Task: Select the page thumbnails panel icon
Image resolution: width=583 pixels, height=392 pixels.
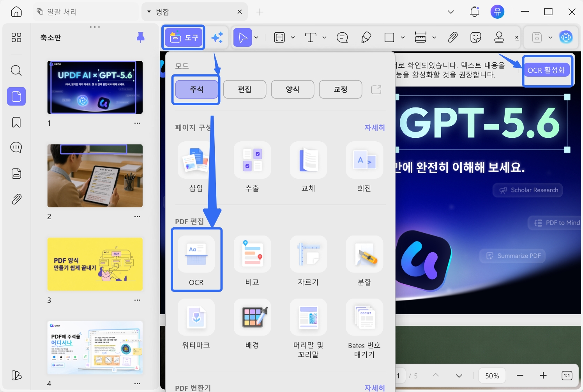Action: tap(16, 96)
